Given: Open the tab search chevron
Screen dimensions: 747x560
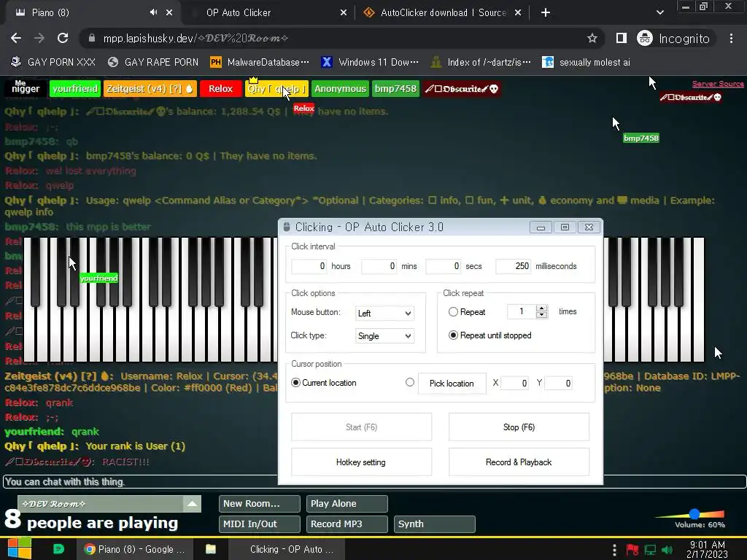Looking at the screenshot, I should pos(659,13).
